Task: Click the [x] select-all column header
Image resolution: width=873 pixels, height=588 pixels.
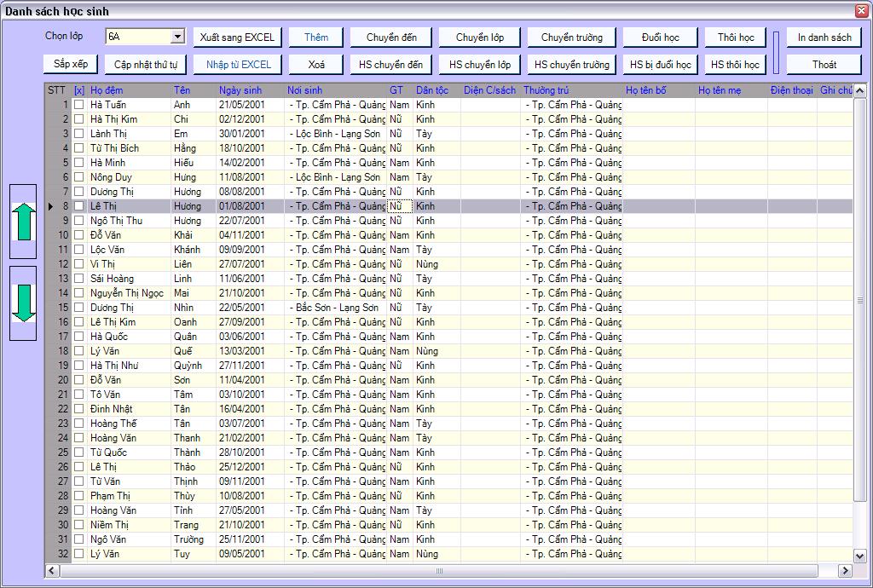Action: coord(79,90)
